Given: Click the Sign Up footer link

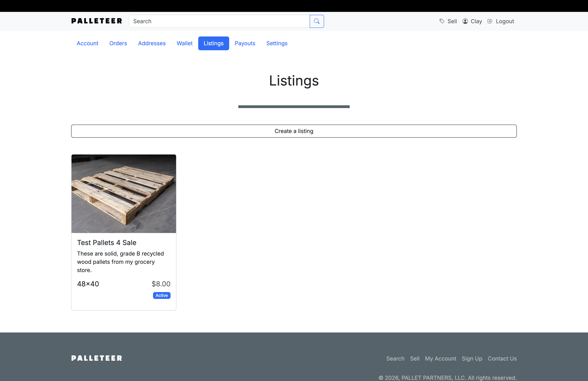Looking at the screenshot, I should [x=472, y=358].
